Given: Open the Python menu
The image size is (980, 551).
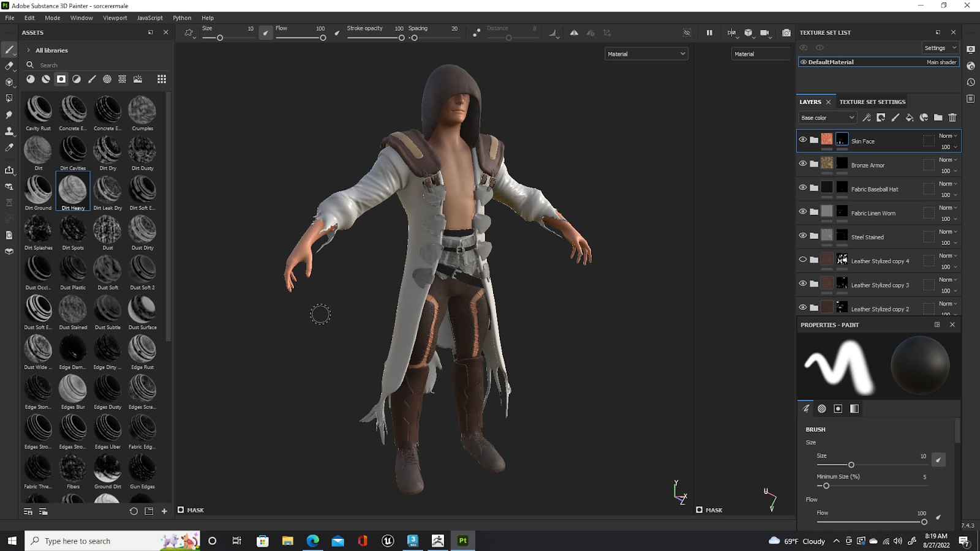Looking at the screenshot, I should click(x=182, y=18).
